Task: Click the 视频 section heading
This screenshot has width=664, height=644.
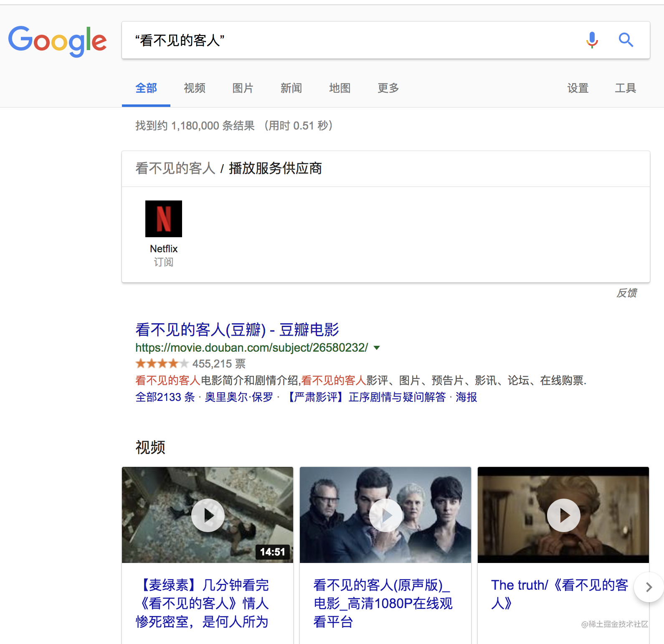Action: click(150, 447)
